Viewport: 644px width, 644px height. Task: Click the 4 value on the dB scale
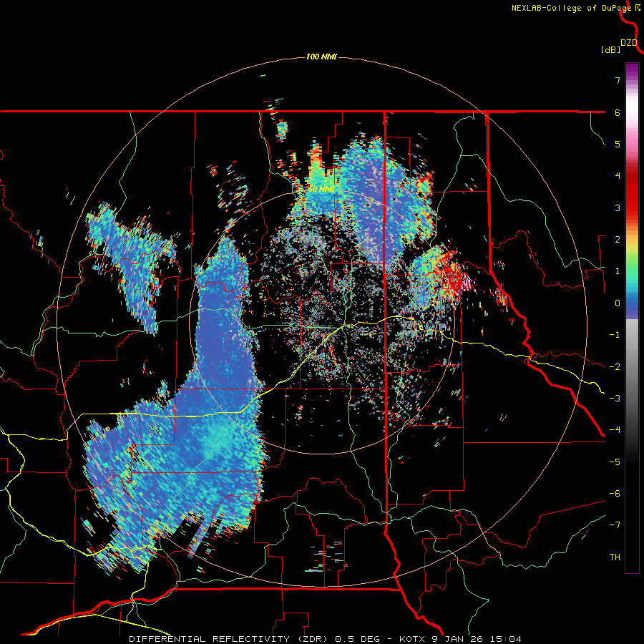[618, 176]
